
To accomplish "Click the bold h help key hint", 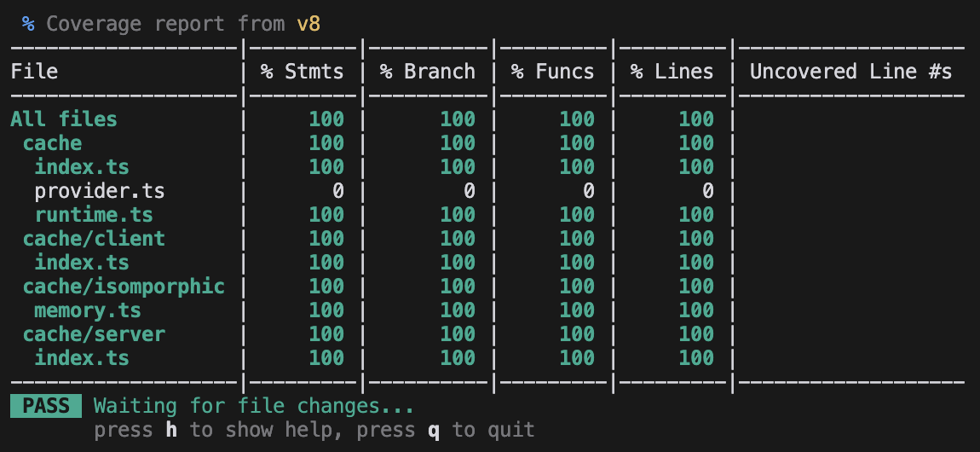I will pyautogui.click(x=171, y=430).
